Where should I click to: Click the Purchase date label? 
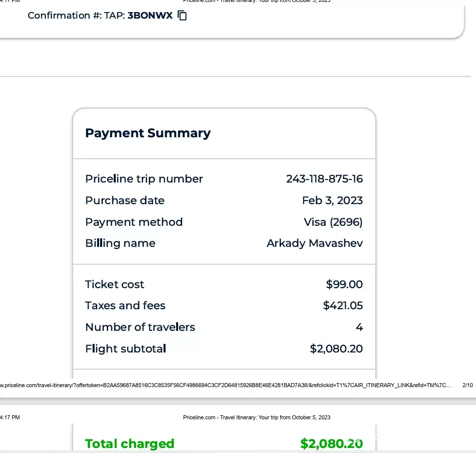124,201
